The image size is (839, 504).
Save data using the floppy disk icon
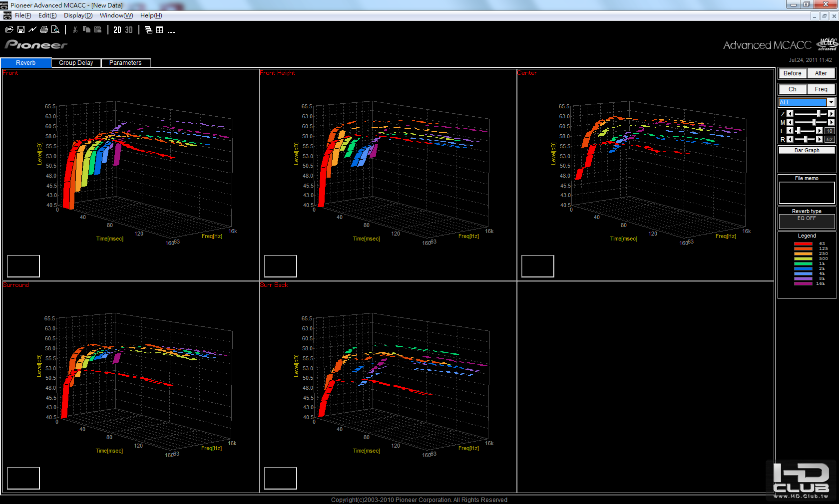(21, 30)
